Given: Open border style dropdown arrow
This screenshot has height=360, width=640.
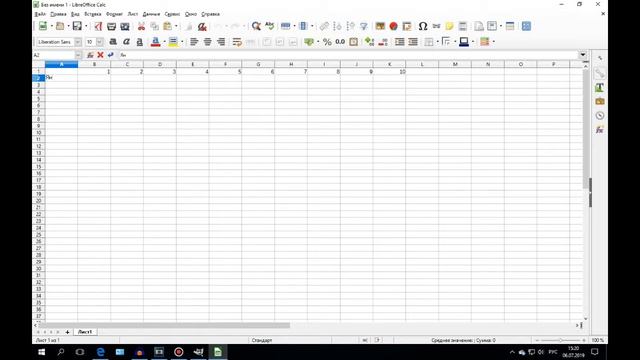Looking at the screenshot, I should pos(455,42).
